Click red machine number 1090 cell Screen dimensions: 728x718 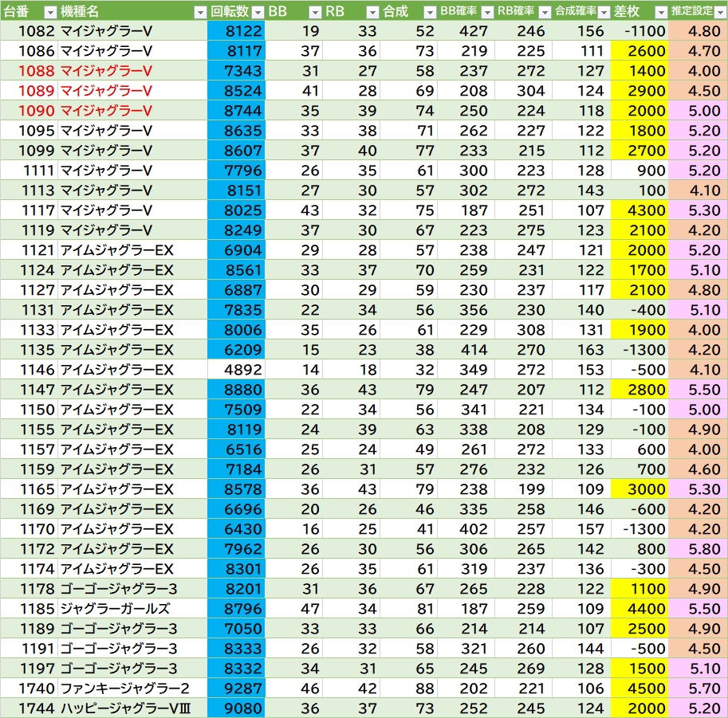tap(30, 111)
